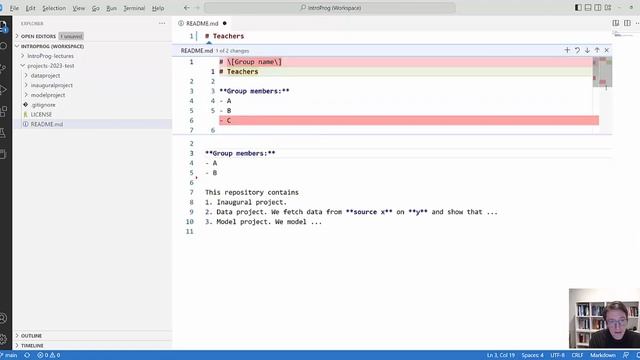Viewport: 640px width, 360px height.
Task: Open the main branch indicator
Action: coord(10,355)
